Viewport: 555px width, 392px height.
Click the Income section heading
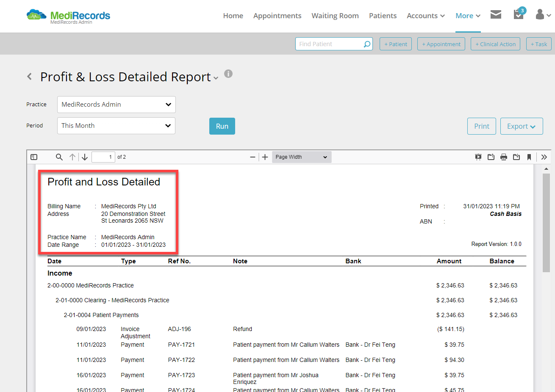pos(60,273)
